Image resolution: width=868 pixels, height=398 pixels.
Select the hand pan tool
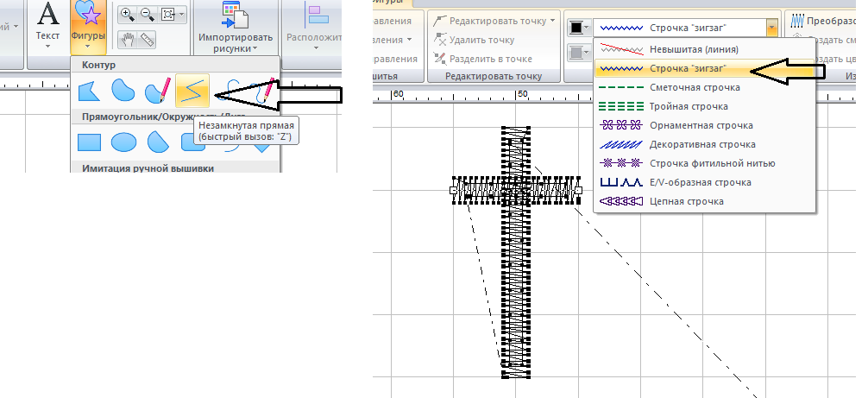(x=129, y=38)
